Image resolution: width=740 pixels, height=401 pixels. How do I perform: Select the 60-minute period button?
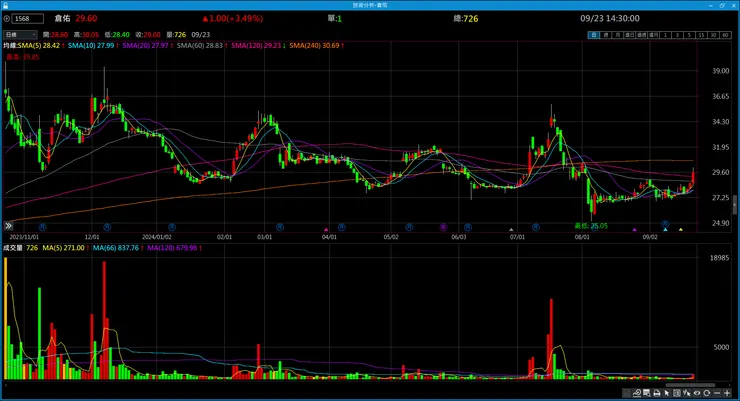pos(725,35)
